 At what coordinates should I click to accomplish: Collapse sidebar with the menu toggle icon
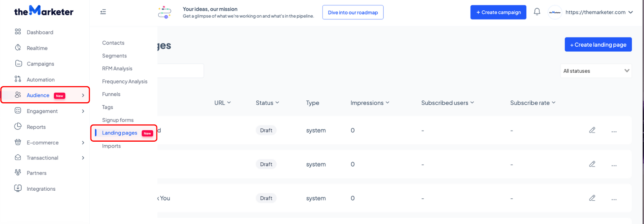(x=103, y=12)
